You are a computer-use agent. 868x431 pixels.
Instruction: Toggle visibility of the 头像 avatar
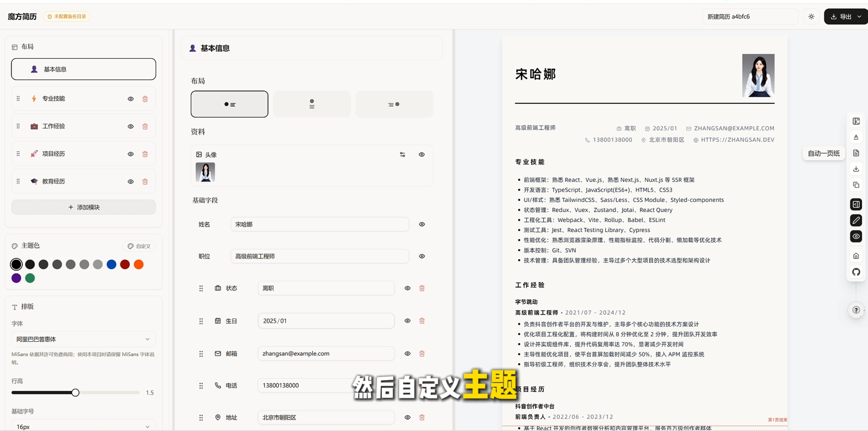[x=422, y=155]
